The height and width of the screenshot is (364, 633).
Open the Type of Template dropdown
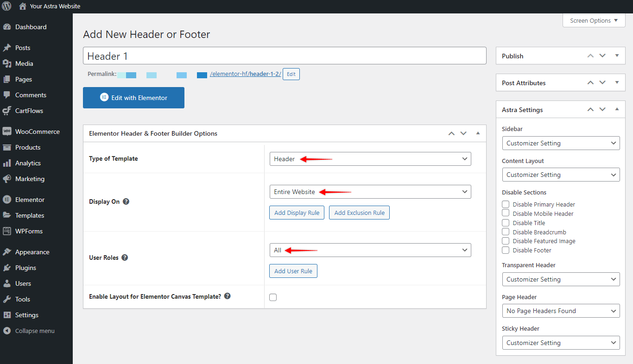(x=370, y=159)
